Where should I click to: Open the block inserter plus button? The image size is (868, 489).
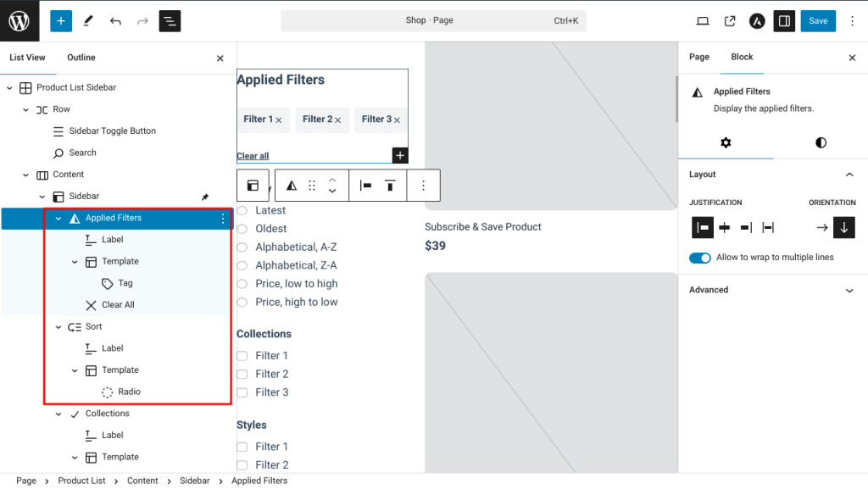[61, 20]
